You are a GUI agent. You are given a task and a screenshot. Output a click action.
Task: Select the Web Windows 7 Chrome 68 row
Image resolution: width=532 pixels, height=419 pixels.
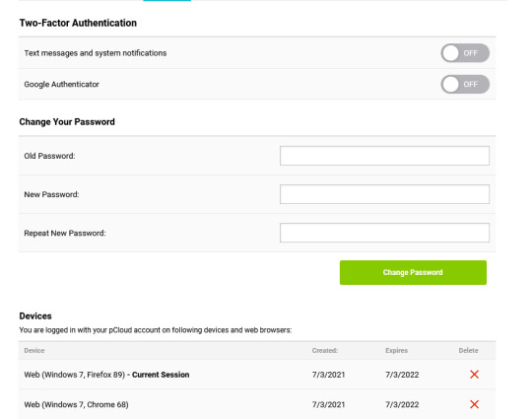click(x=257, y=404)
